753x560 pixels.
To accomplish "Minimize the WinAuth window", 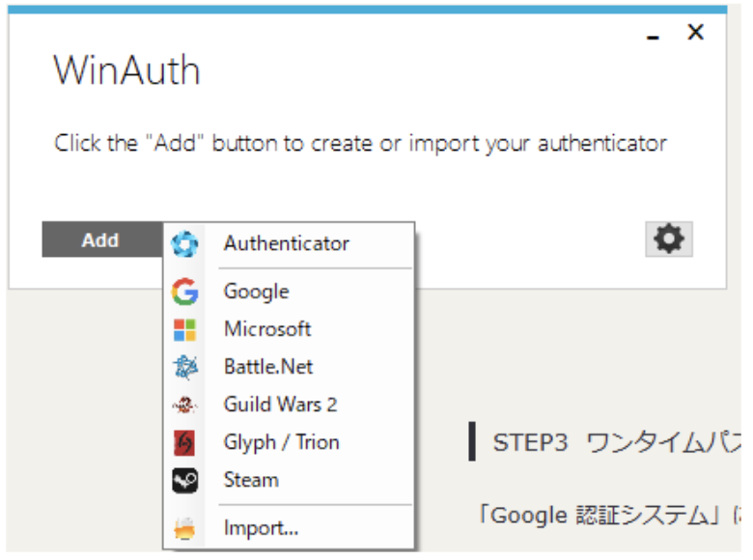I will tap(653, 37).
